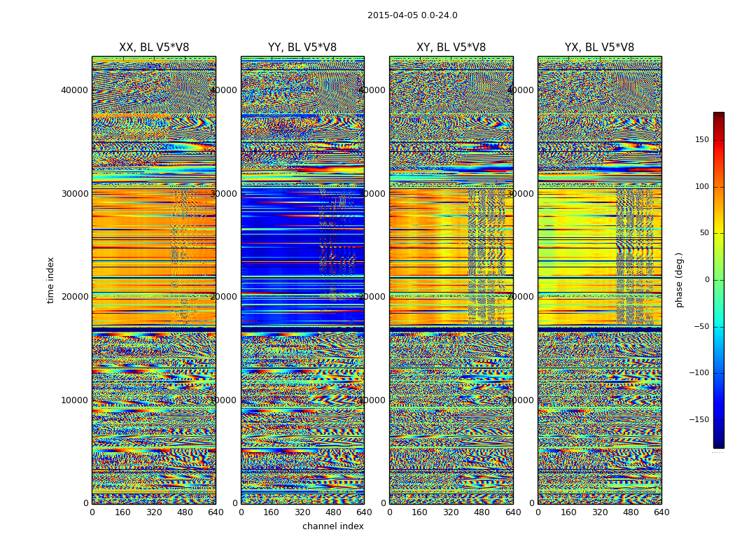Screen dimensions: 735x560
Task: Select the "YY, BL V5*V8" subplot title
Action: pos(302,48)
